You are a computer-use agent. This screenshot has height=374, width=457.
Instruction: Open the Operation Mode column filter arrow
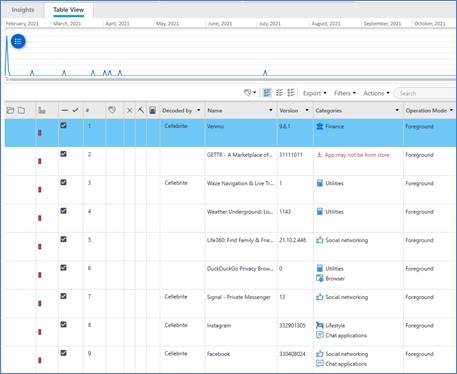click(451, 110)
